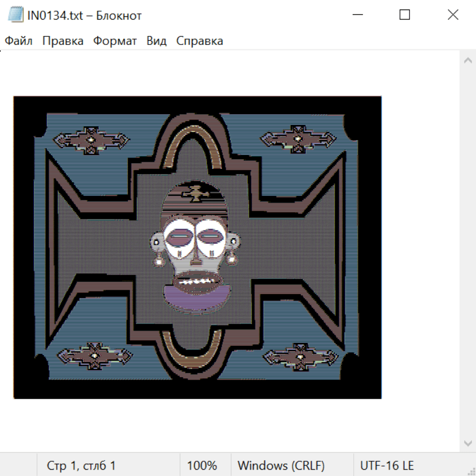
Task: Open the Вид menu
Action: 156,41
